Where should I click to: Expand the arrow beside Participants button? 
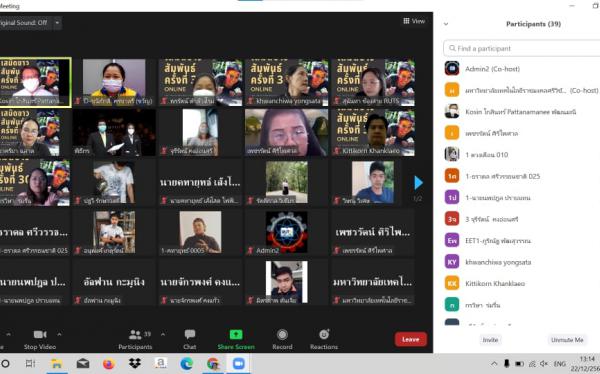click(x=163, y=334)
